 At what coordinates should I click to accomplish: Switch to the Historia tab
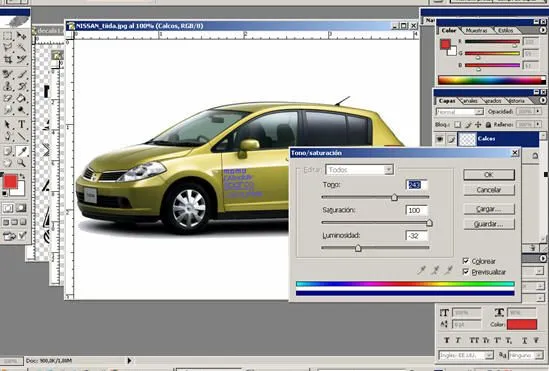(516, 101)
